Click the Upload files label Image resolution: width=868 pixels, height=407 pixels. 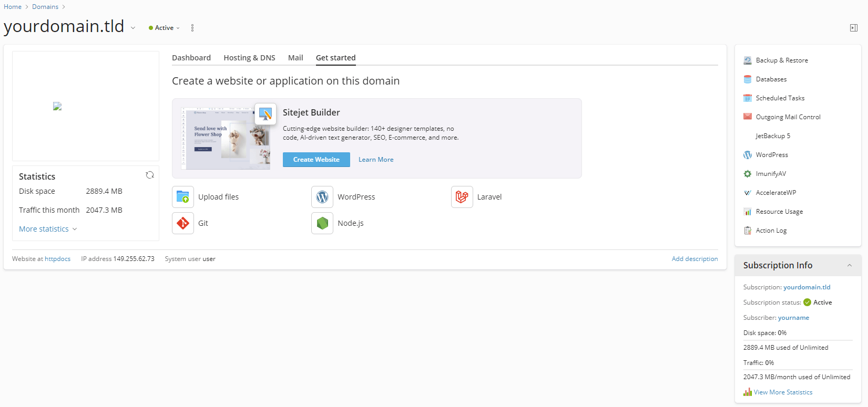click(219, 197)
